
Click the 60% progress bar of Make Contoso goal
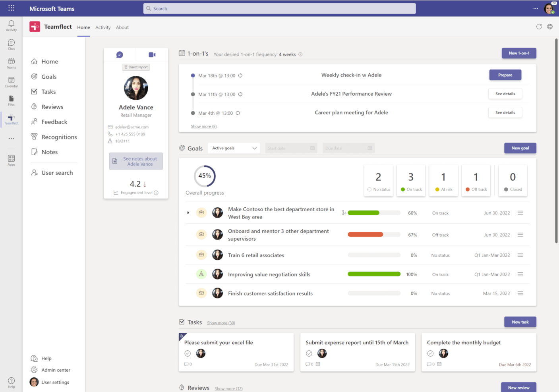pos(374,213)
